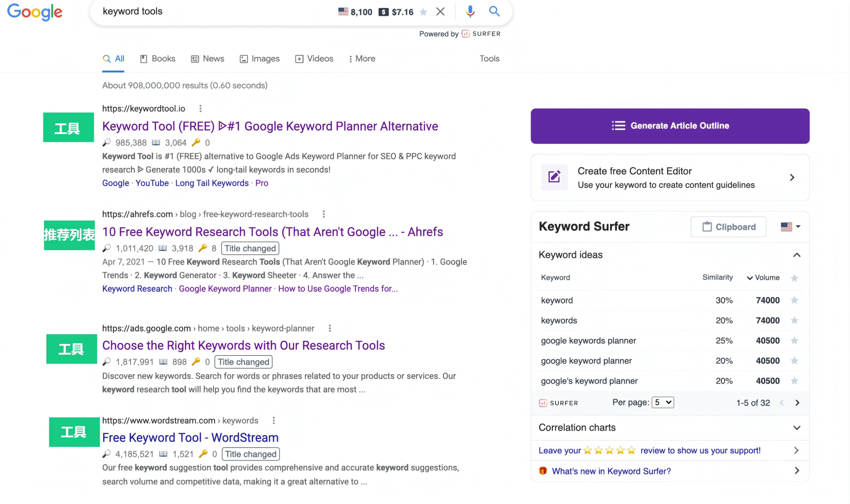Switch to the News tab
850x504 pixels.
tap(208, 59)
